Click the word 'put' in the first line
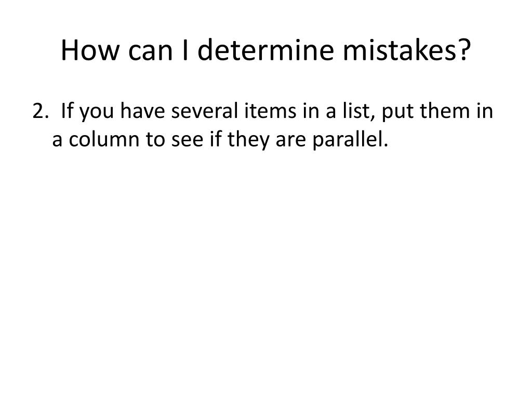532x399 pixels. click(397, 112)
